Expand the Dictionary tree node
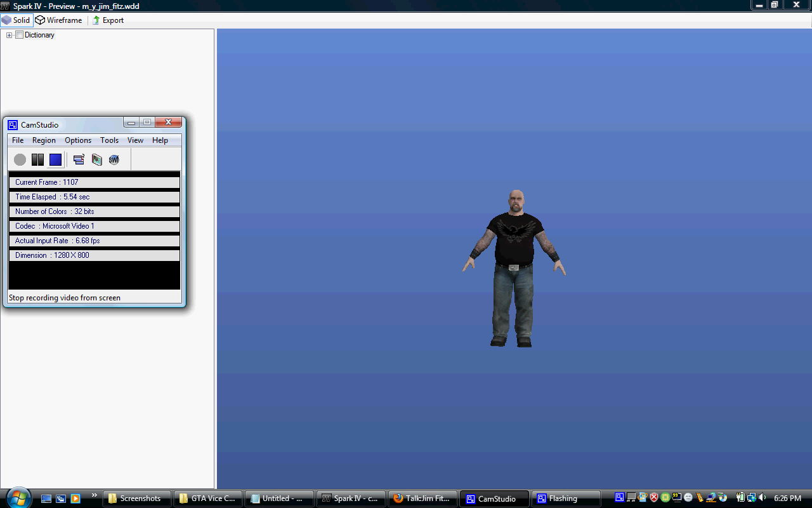This screenshot has height=508, width=812. point(10,35)
